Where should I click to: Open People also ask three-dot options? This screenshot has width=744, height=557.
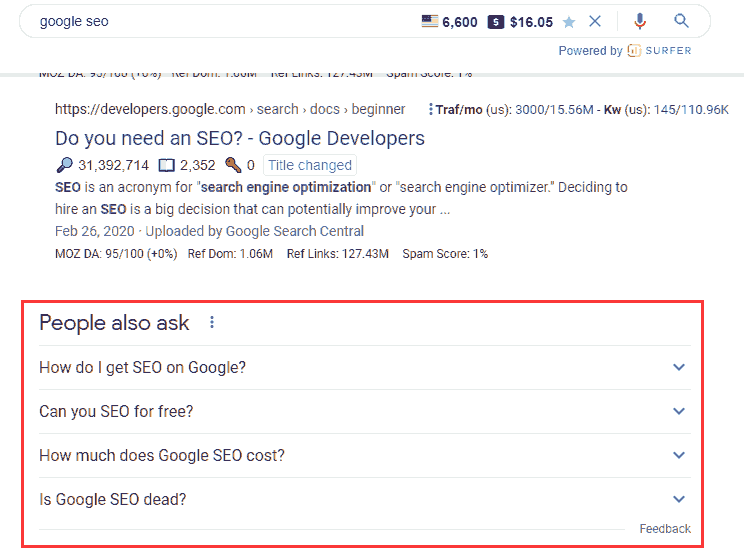tap(212, 323)
